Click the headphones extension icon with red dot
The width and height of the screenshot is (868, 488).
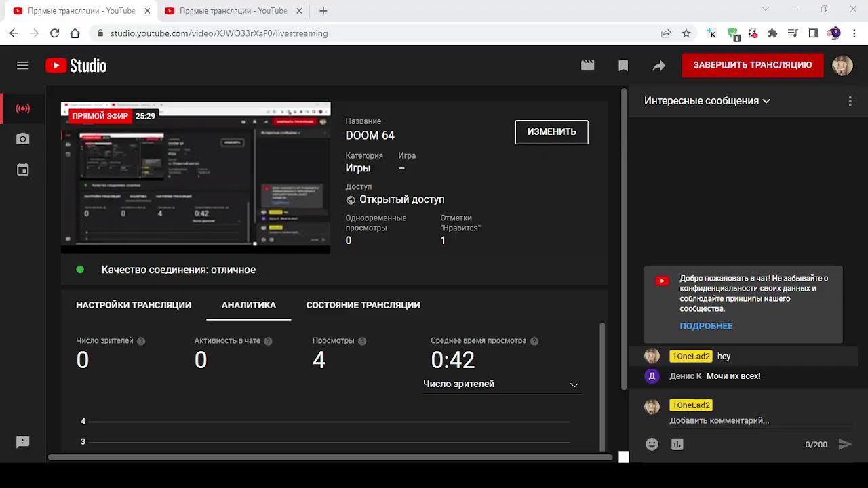coord(753,33)
